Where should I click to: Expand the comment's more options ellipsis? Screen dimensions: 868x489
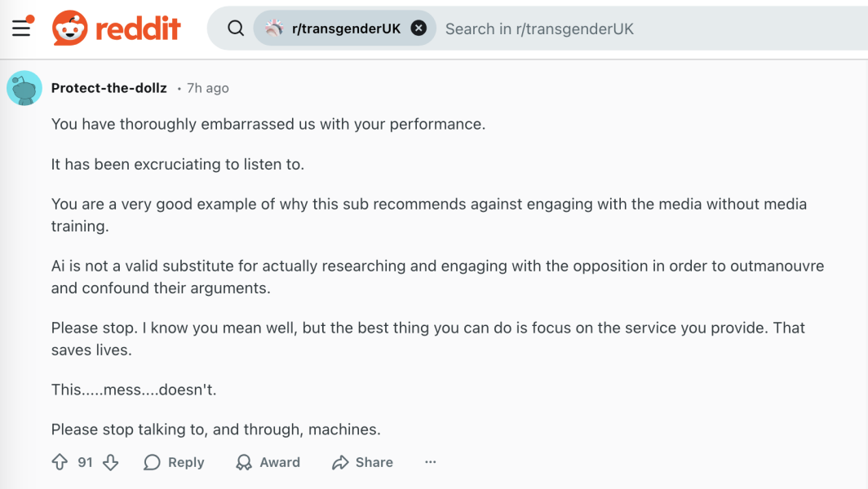click(x=430, y=462)
